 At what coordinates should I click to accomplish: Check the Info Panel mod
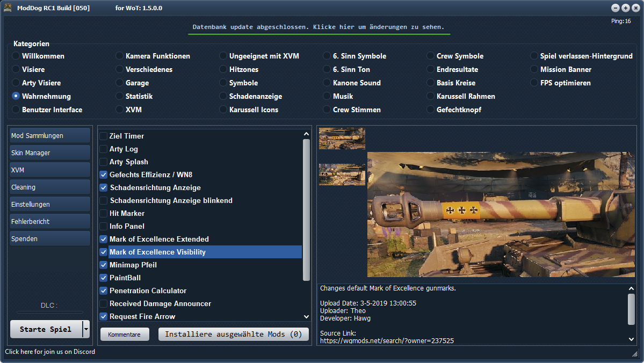(104, 226)
